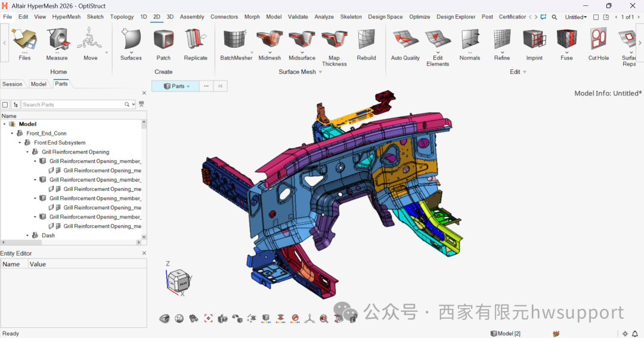Open the Untitled page dropdown
Image resolution: width=644 pixels, height=338 pixels.
pyautogui.click(x=576, y=17)
